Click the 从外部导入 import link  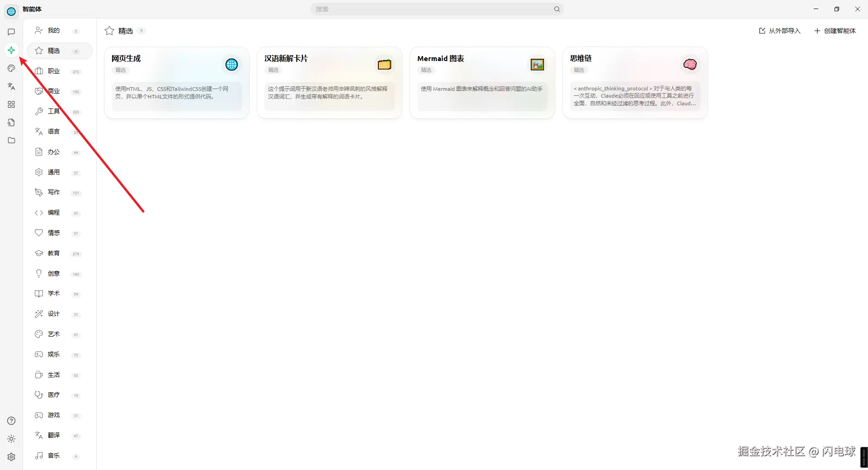coord(779,30)
